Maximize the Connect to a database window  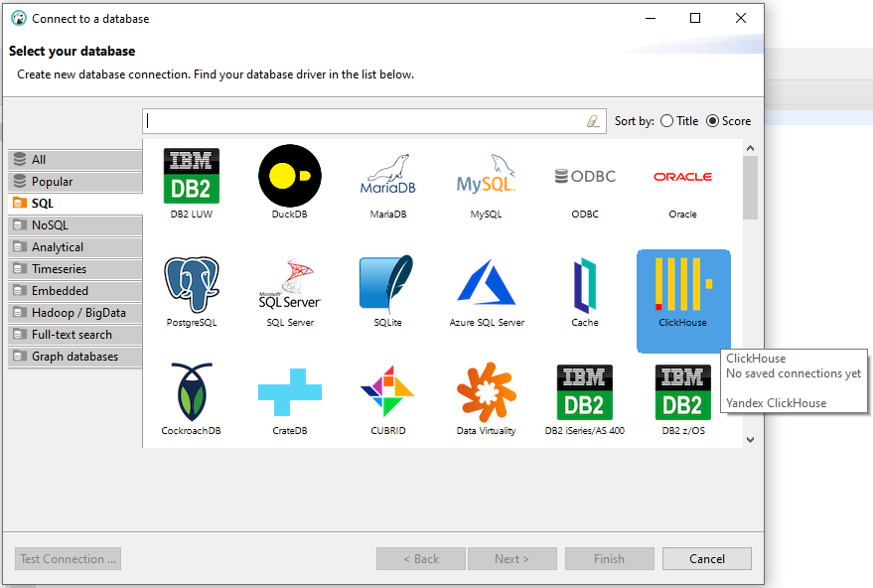click(695, 18)
